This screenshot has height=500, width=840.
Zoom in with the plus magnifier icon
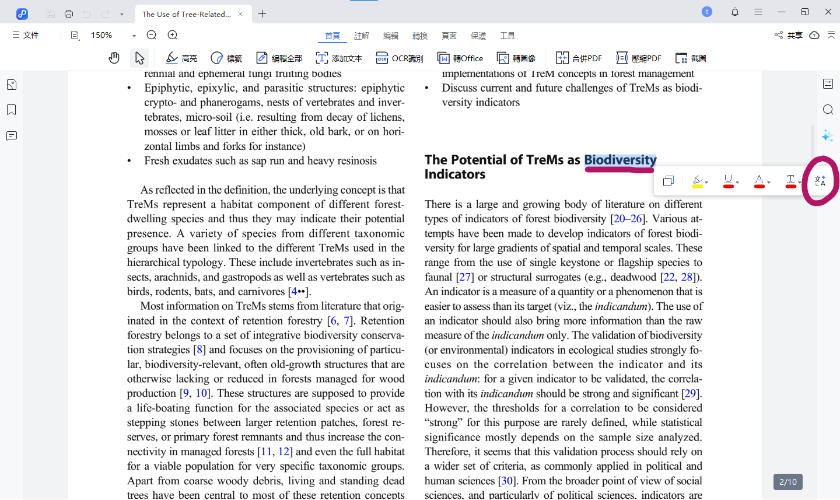point(172,35)
